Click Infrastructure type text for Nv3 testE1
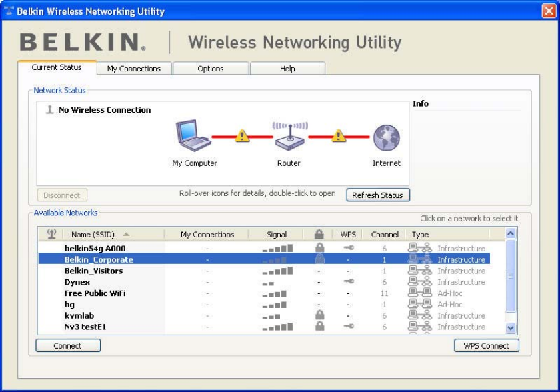The image size is (560, 392). tap(461, 327)
